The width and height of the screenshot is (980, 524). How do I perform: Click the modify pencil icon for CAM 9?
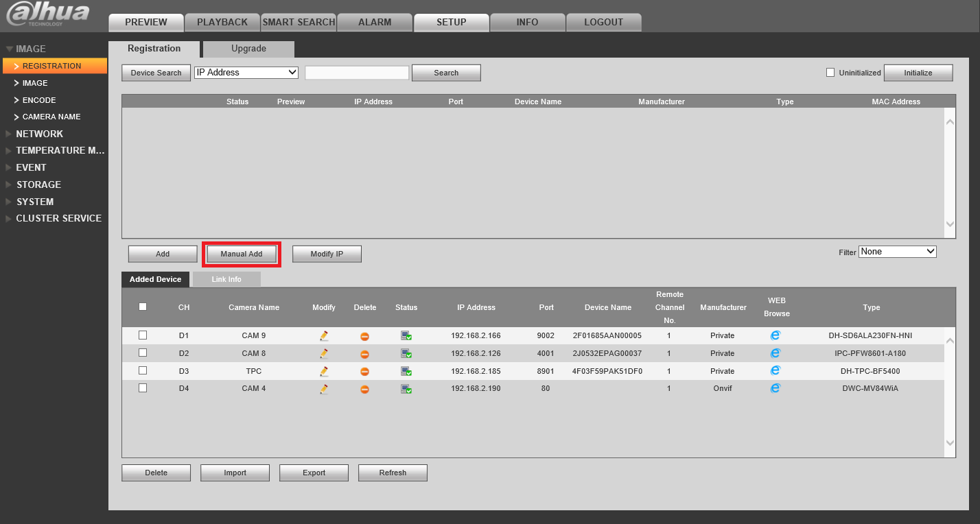[x=324, y=335]
